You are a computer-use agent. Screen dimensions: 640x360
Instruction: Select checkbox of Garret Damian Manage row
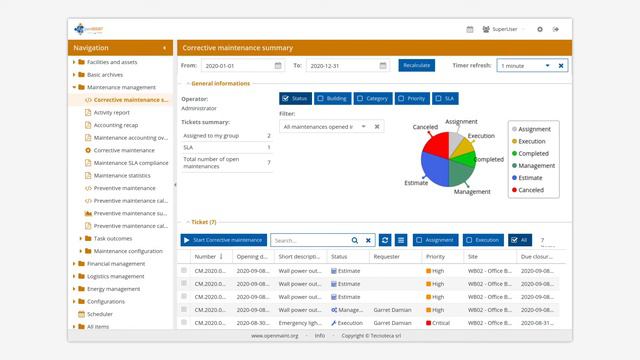pyautogui.click(x=184, y=309)
